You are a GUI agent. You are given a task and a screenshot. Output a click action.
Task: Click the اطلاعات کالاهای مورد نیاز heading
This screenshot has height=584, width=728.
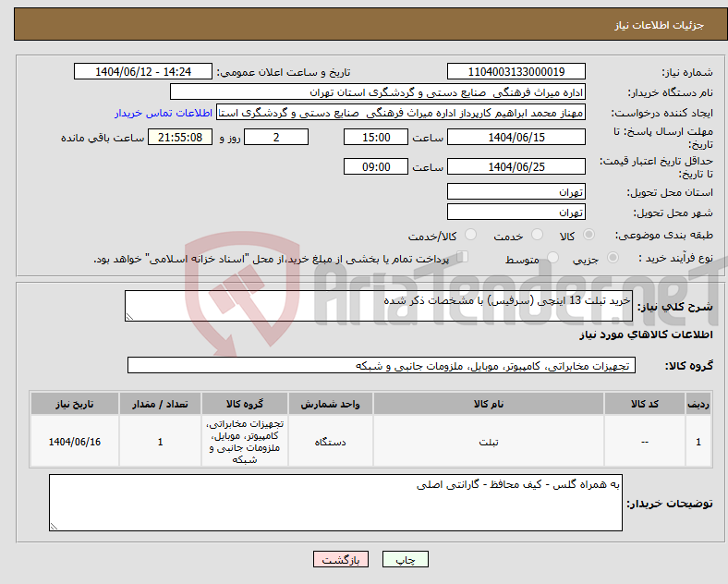(646, 335)
